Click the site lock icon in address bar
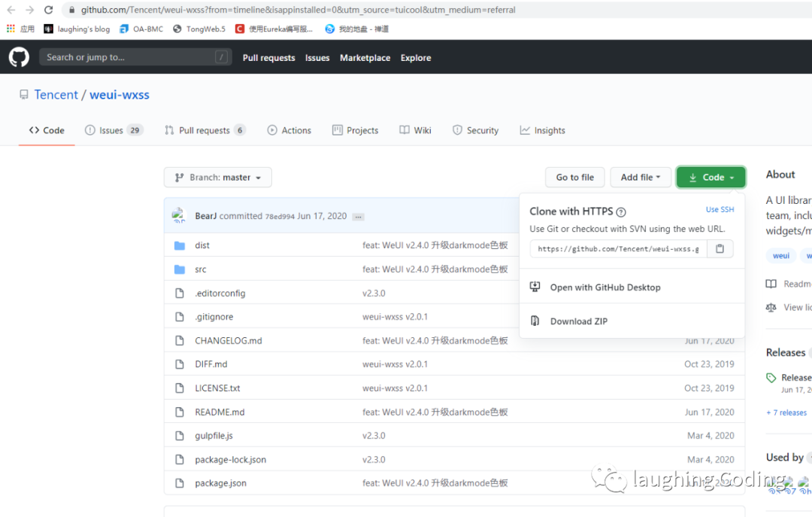This screenshot has height=517, width=812. [x=71, y=10]
